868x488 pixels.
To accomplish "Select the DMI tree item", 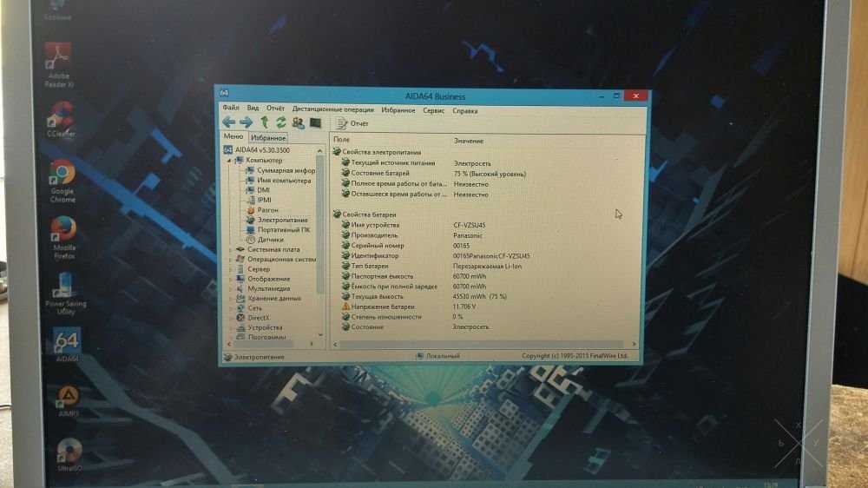I will click(x=258, y=190).
